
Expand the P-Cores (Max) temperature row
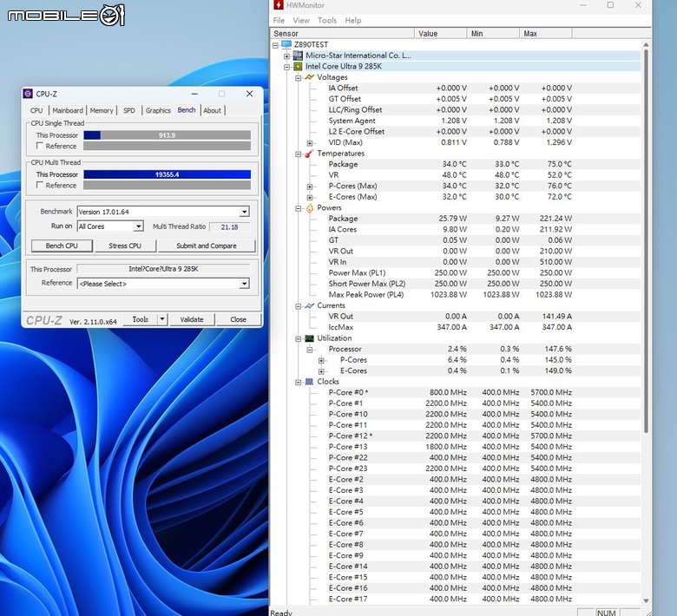pos(310,187)
